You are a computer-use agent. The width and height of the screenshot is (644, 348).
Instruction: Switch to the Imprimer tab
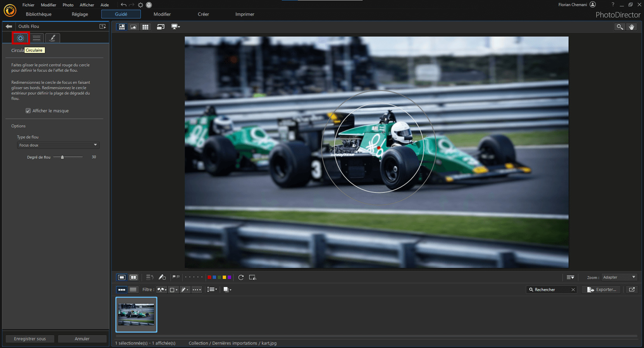(x=245, y=14)
